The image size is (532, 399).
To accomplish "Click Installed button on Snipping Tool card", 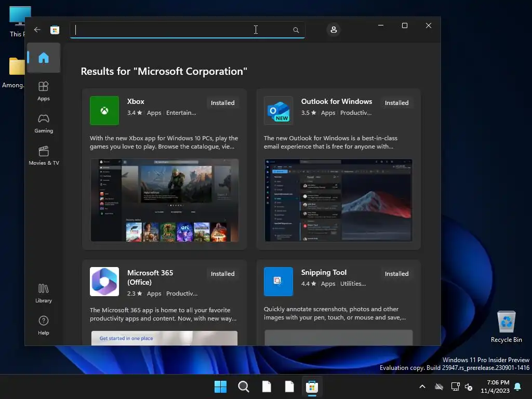I will (x=396, y=274).
